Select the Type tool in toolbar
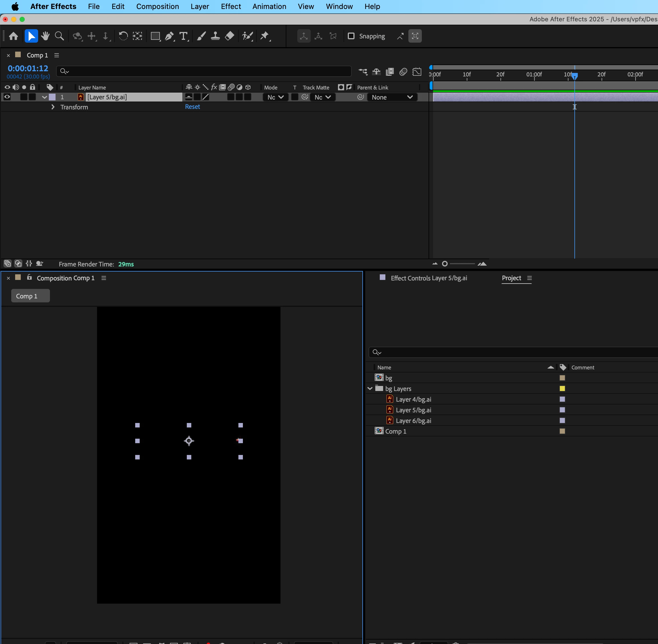Screen dimensions: 658x644 tap(183, 36)
